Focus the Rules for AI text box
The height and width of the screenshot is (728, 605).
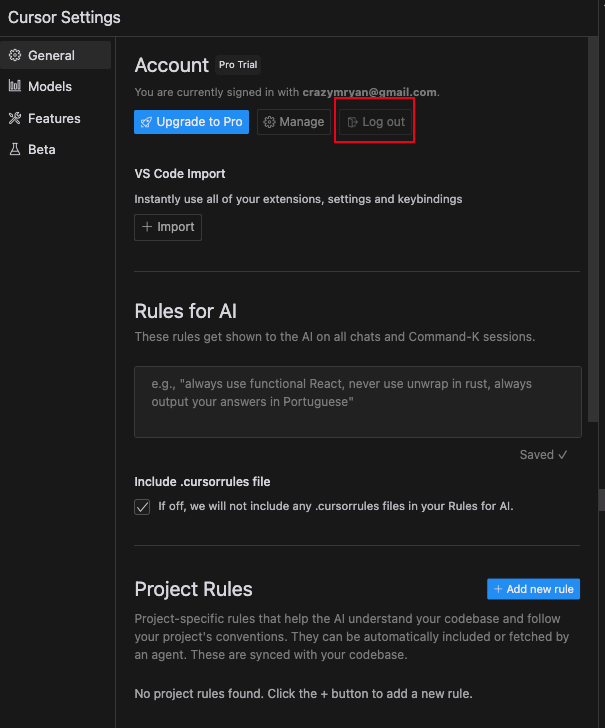click(x=357, y=401)
